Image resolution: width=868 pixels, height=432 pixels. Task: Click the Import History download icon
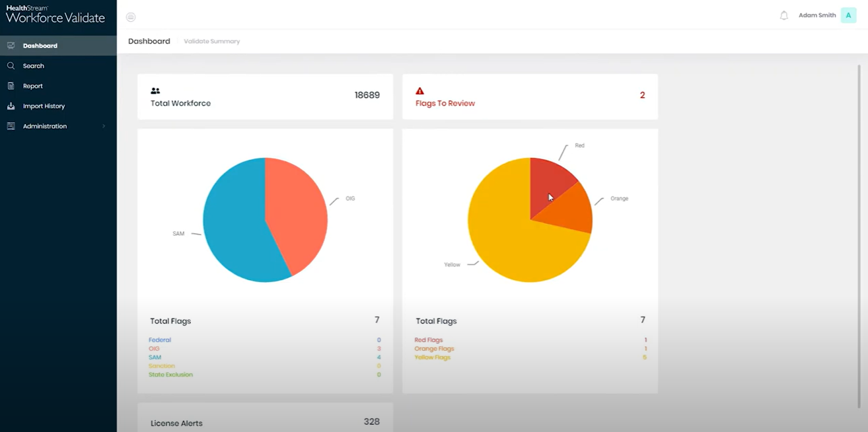[x=10, y=106]
